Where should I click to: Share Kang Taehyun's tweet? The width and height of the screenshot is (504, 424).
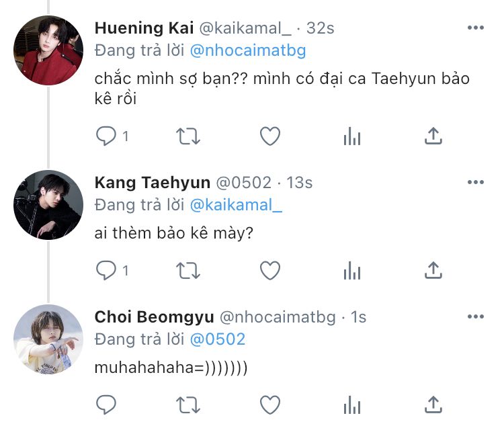[433, 270]
